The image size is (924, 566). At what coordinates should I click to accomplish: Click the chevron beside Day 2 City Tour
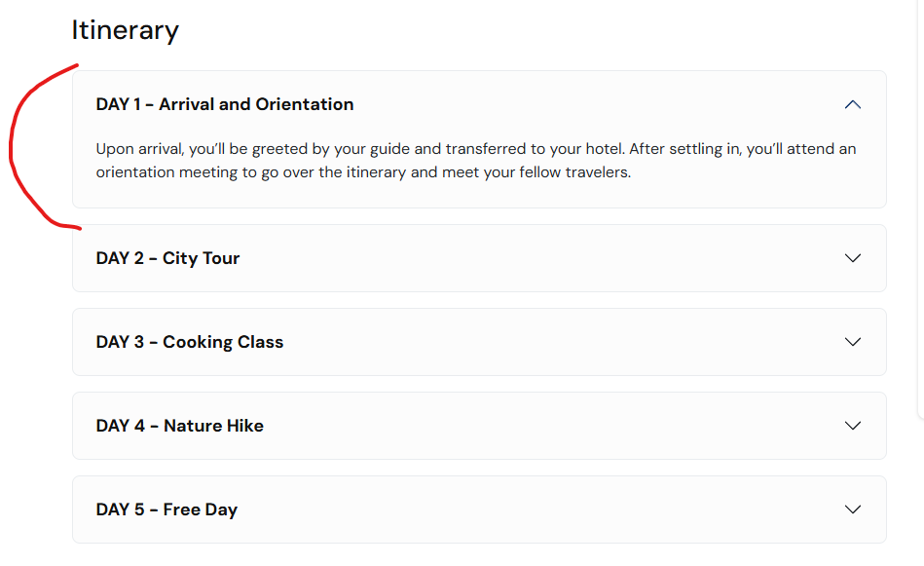click(853, 258)
